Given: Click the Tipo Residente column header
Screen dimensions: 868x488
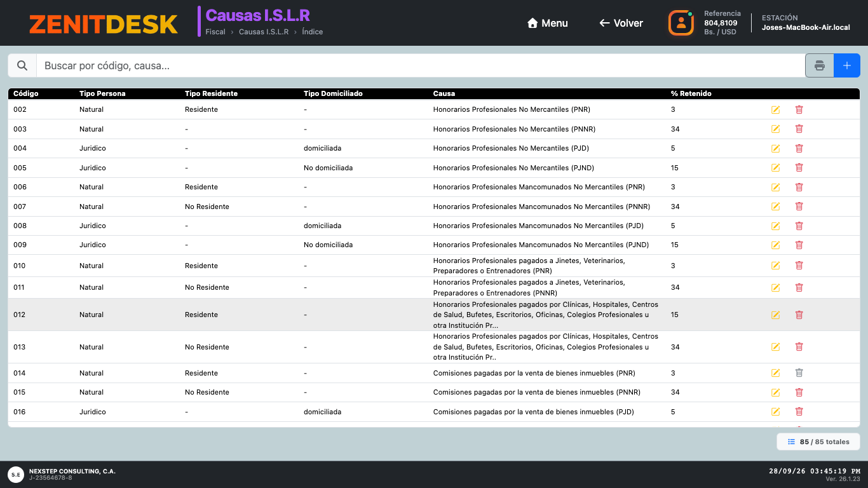Looking at the screenshot, I should [211, 93].
